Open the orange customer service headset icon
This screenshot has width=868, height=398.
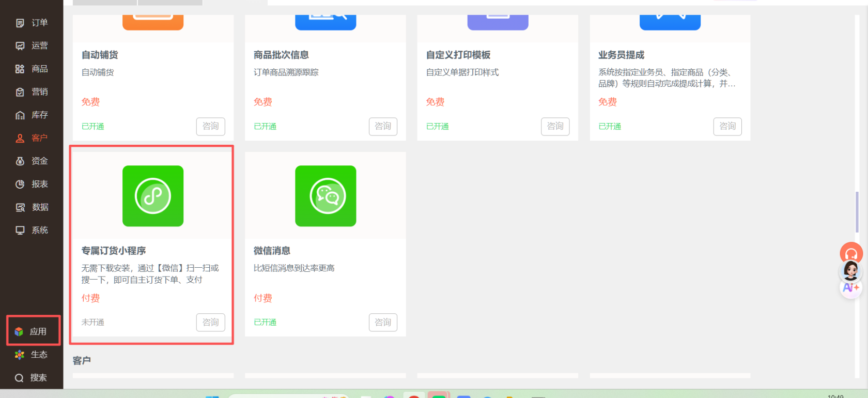click(x=851, y=253)
